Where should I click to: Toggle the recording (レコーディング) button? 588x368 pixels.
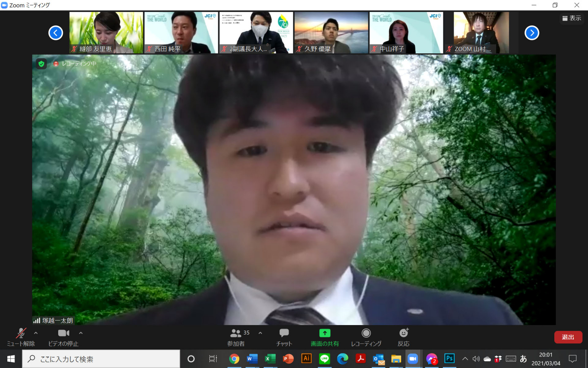tap(366, 337)
